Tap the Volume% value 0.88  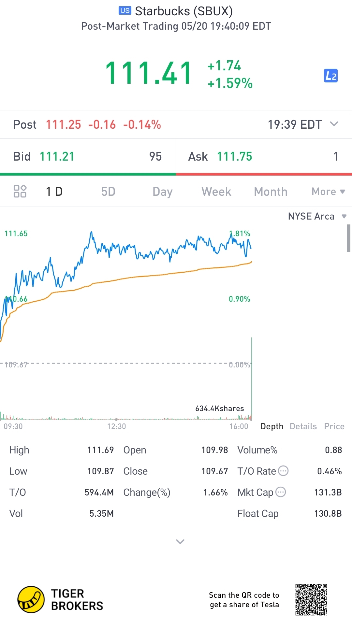(x=333, y=450)
